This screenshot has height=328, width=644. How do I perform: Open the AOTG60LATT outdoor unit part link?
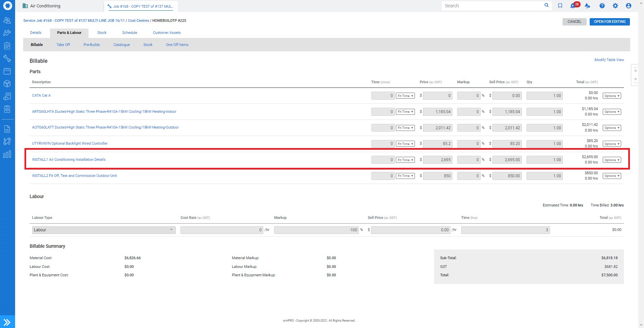(105, 127)
